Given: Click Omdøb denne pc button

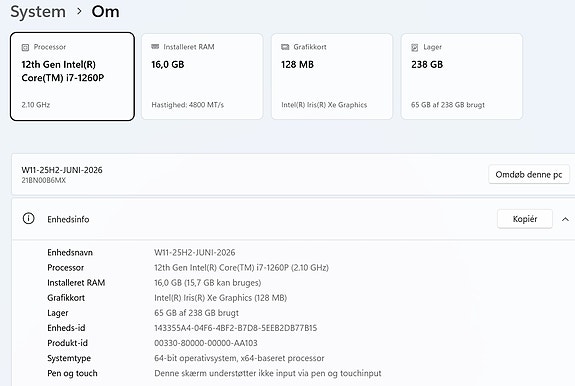Looking at the screenshot, I should tap(529, 174).
